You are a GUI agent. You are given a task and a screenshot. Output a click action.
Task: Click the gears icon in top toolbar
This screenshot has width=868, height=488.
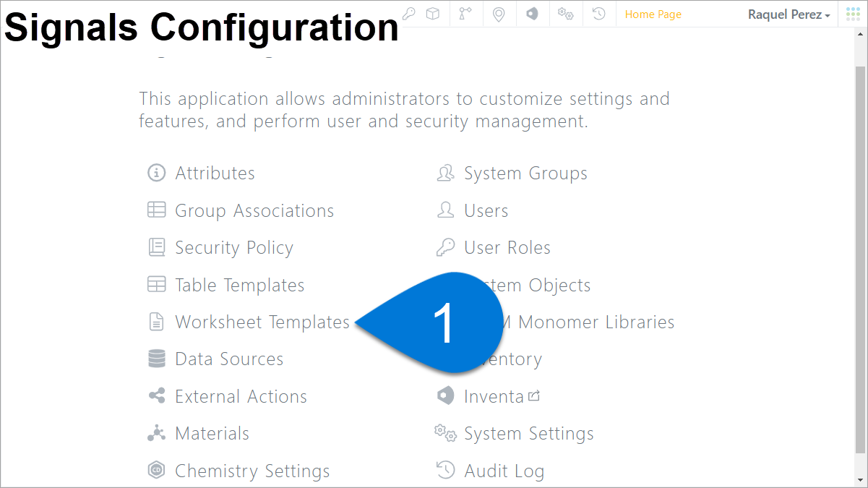565,14
